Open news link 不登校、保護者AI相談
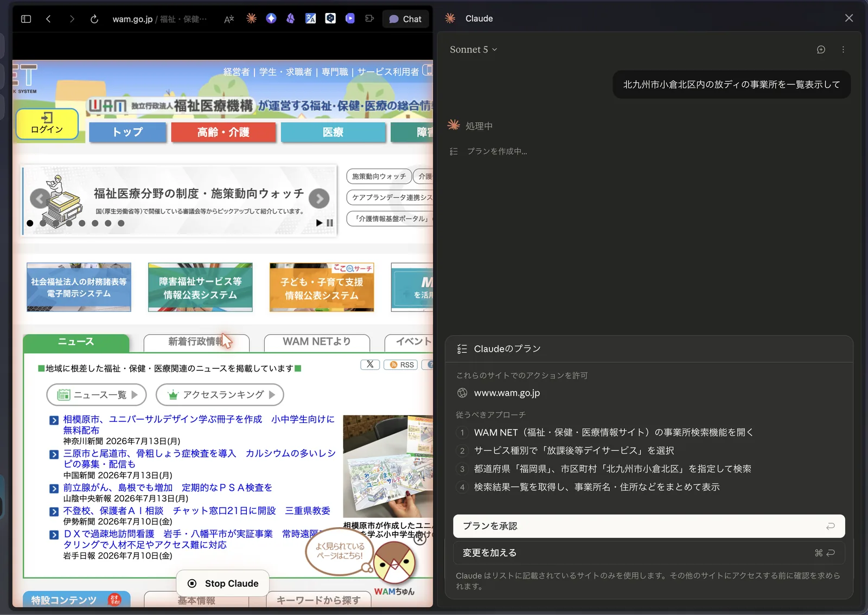The height and width of the screenshot is (615, 868). tap(196, 511)
